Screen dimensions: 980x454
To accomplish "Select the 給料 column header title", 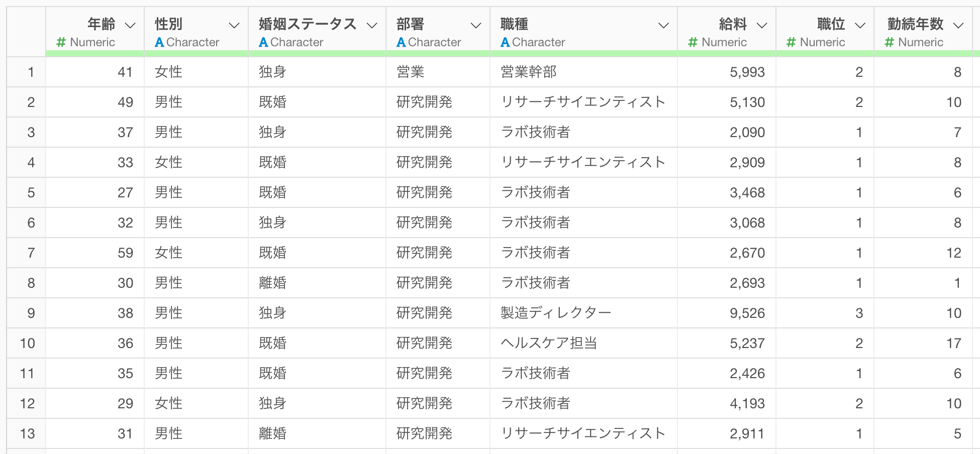I will [x=733, y=24].
